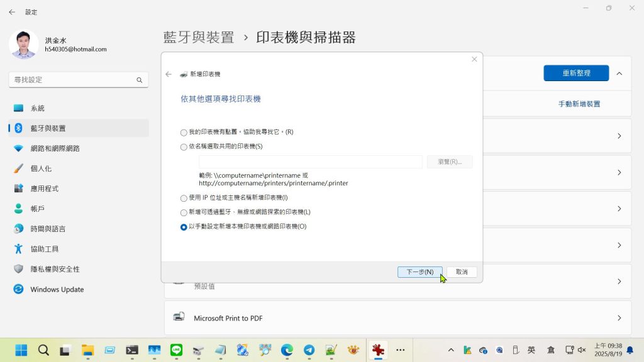
Task: Click the 下一步(N) button
Action: click(x=419, y=272)
